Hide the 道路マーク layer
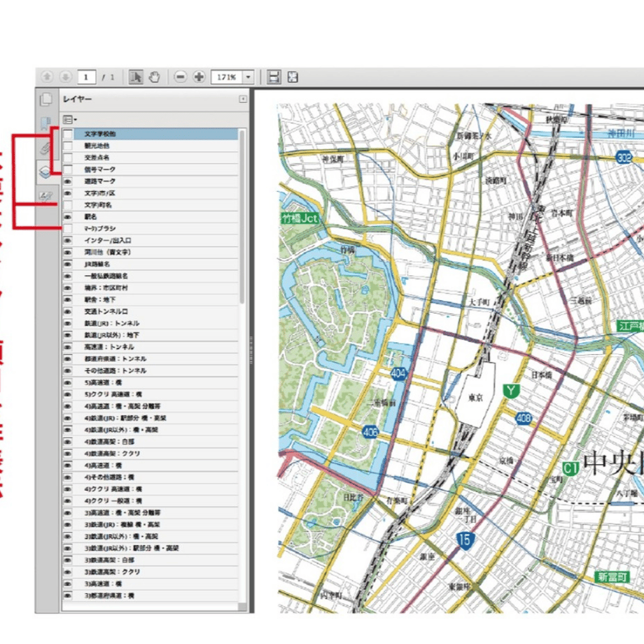644x644 pixels. (68, 181)
